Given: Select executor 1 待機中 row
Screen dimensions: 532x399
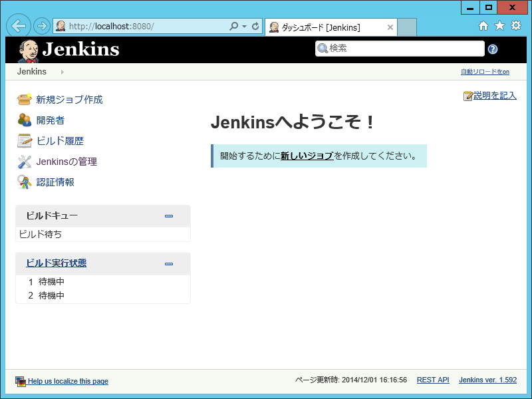Looking at the screenshot, I should tap(103, 281).
